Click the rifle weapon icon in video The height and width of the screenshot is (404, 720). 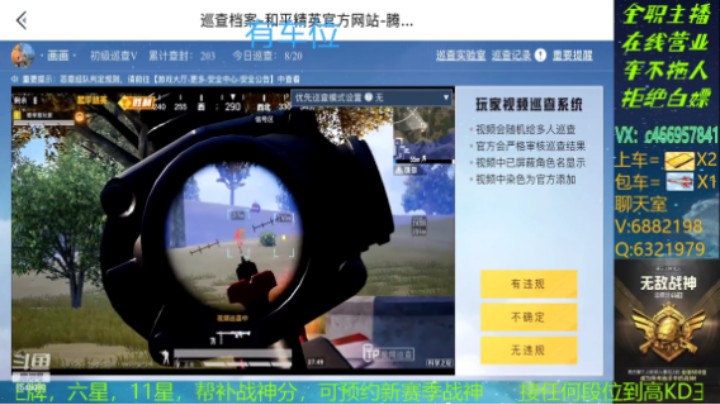[x=233, y=337]
